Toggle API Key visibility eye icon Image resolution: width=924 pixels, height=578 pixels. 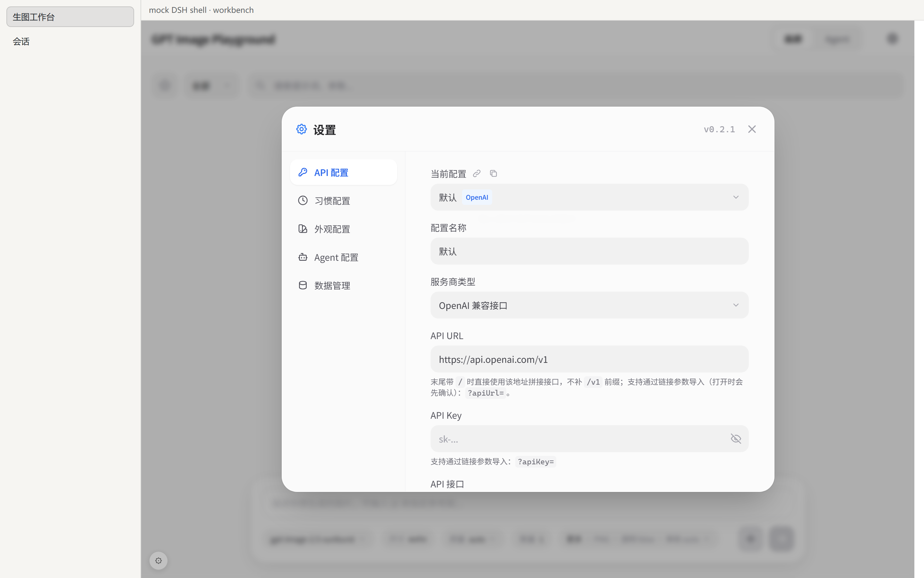tap(736, 438)
